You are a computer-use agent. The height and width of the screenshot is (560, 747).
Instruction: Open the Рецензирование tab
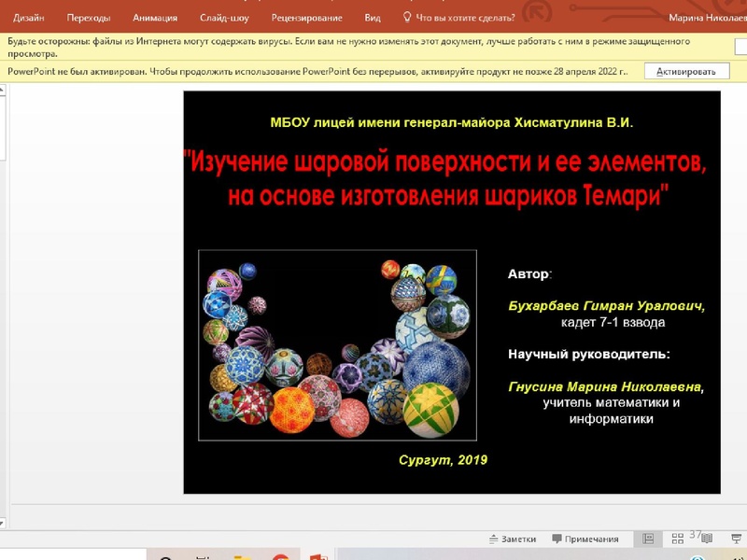click(306, 16)
